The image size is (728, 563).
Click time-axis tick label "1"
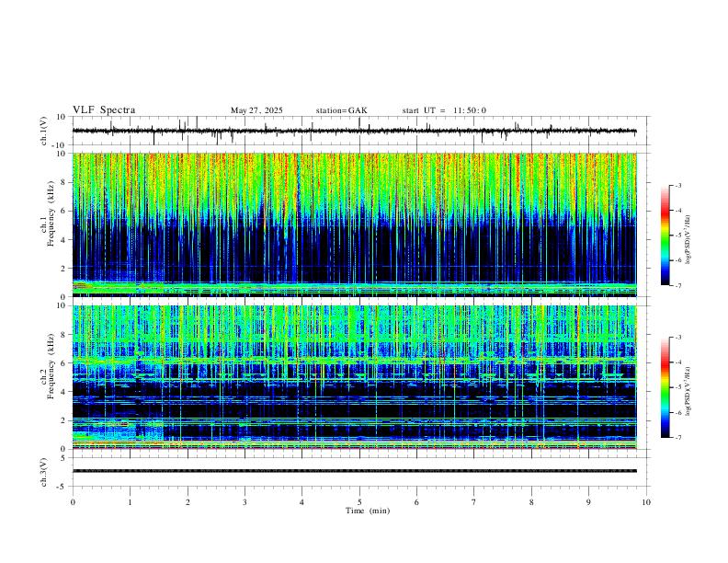pos(130,502)
